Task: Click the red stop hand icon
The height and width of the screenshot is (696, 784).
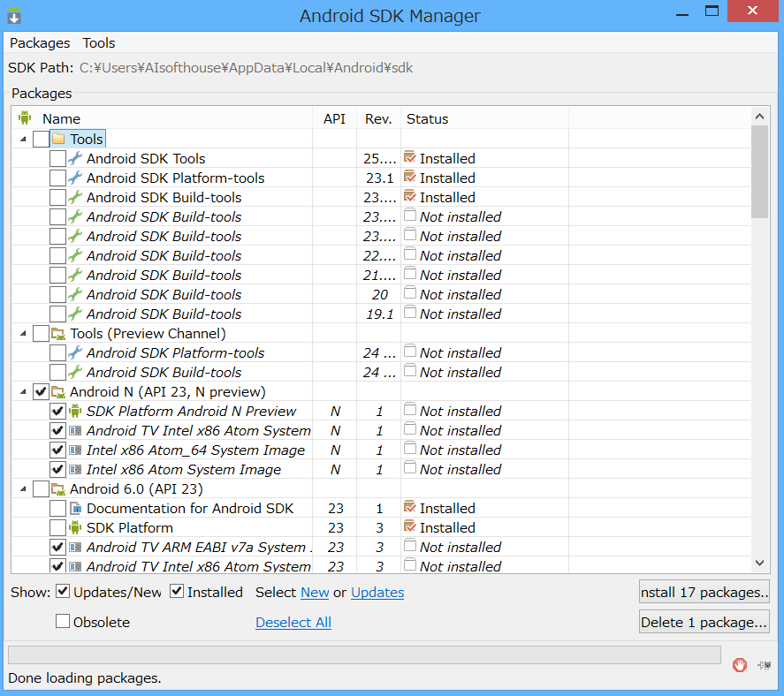Action: (740, 665)
